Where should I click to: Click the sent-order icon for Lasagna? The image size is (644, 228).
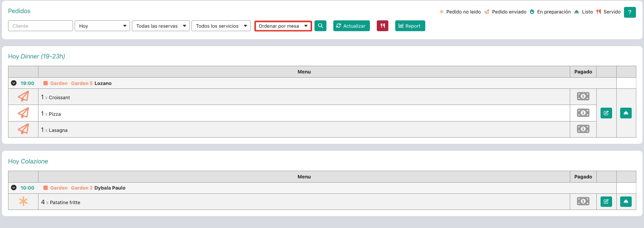point(23,129)
